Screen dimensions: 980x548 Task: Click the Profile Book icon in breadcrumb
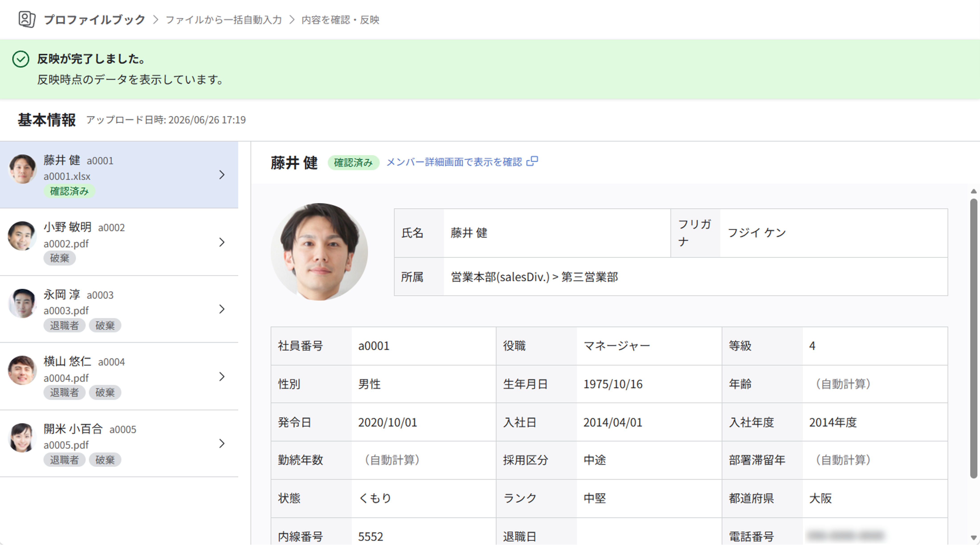coord(27,19)
